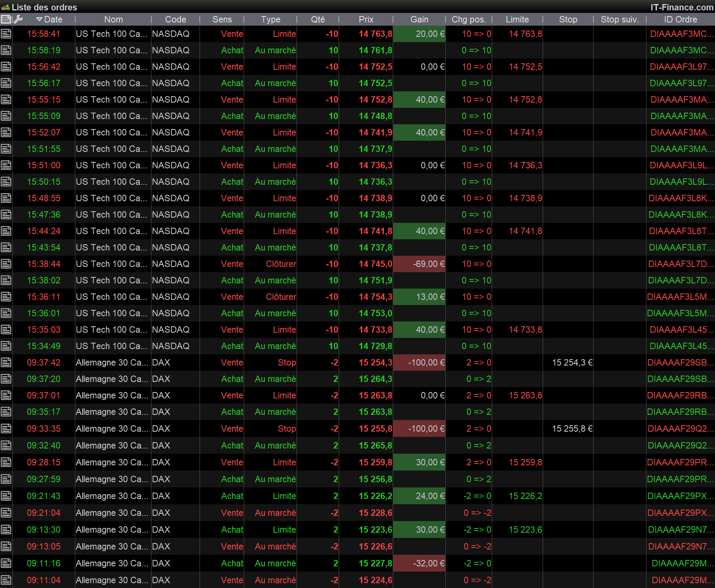
Task: Open details icon for the 15:38:44 order
Action: [6, 264]
